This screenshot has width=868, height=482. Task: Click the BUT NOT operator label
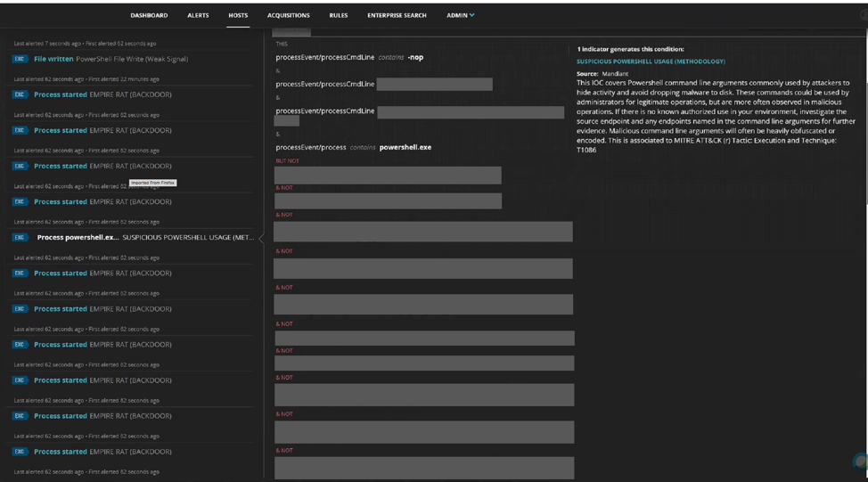point(287,161)
